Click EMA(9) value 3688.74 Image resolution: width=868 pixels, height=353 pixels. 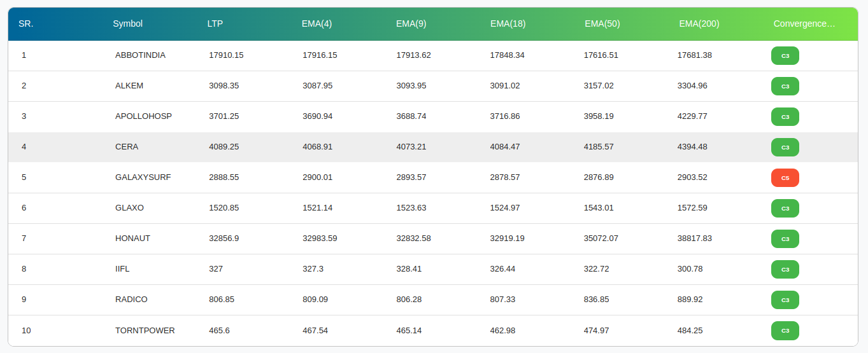(411, 116)
